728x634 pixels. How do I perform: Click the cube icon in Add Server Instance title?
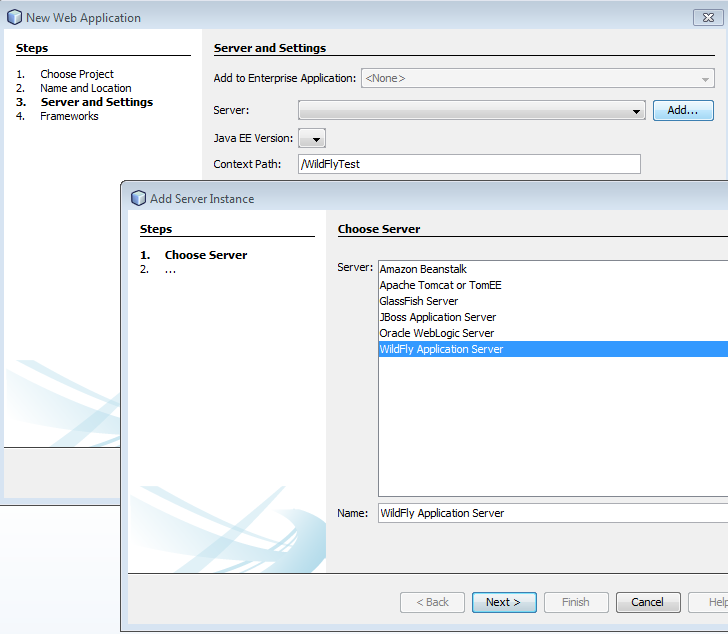point(138,198)
